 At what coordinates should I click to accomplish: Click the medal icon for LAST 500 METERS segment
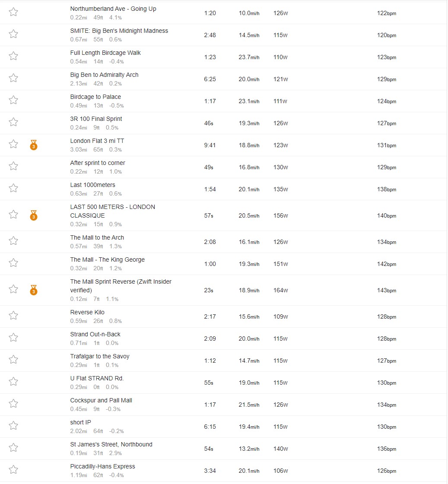(x=34, y=215)
